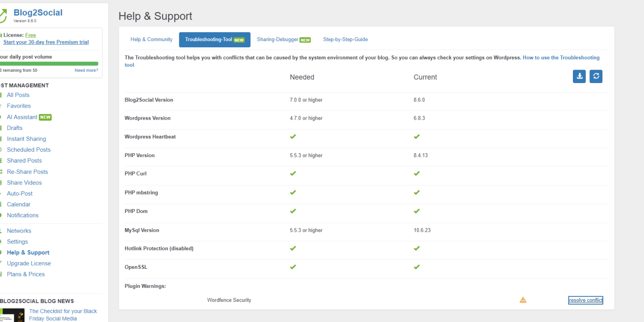Switch to the Help & Community tab

(x=151, y=39)
